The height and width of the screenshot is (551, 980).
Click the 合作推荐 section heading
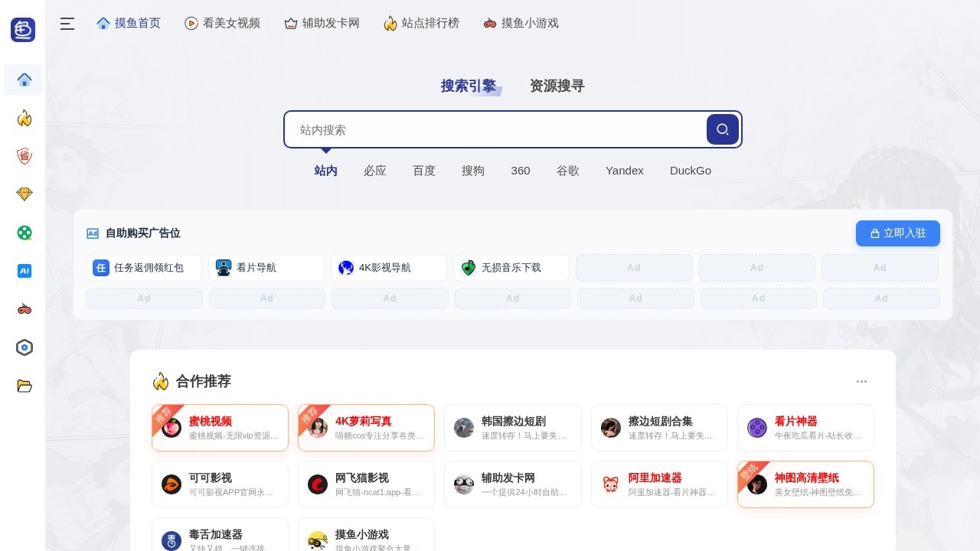pos(204,381)
